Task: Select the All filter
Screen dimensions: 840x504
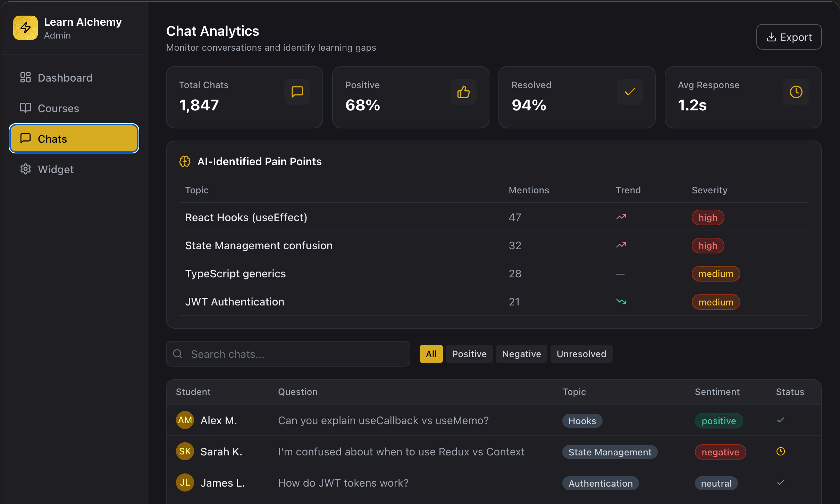Action: pyautogui.click(x=431, y=354)
